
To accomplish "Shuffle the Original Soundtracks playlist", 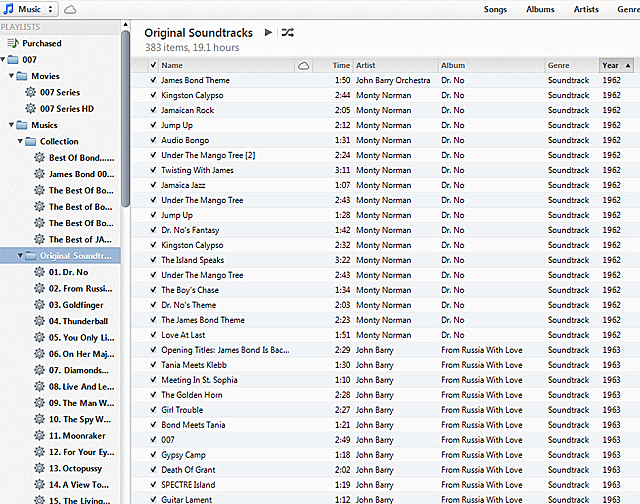I will coord(288,32).
